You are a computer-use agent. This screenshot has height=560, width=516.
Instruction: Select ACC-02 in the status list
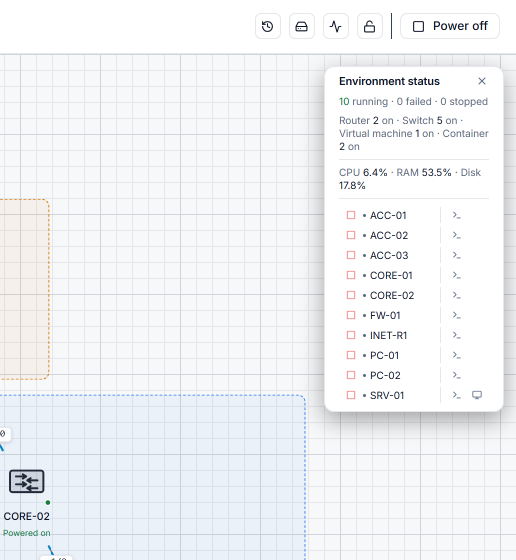click(x=389, y=235)
